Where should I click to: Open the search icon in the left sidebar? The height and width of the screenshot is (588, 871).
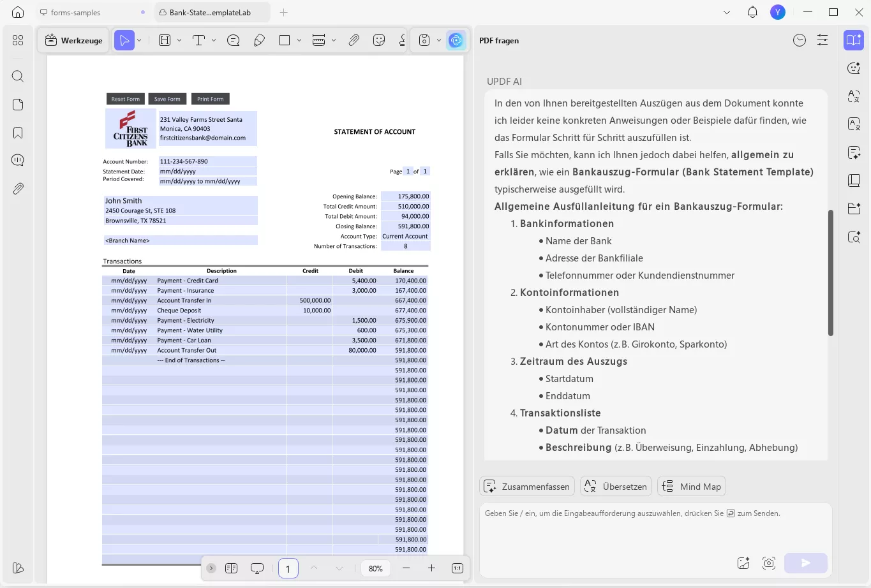[x=18, y=77]
